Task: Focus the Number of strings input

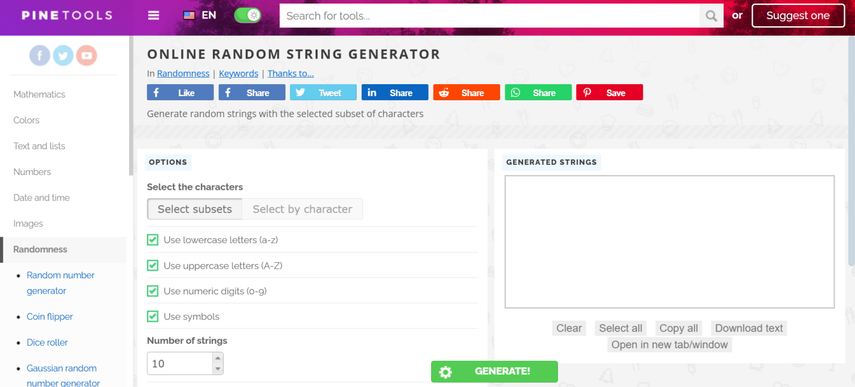Action: point(180,364)
